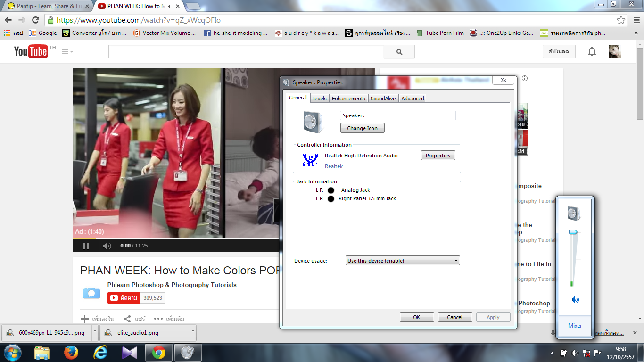The height and width of the screenshot is (362, 644).
Task: Select the General tab
Action: pyautogui.click(x=298, y=98)
